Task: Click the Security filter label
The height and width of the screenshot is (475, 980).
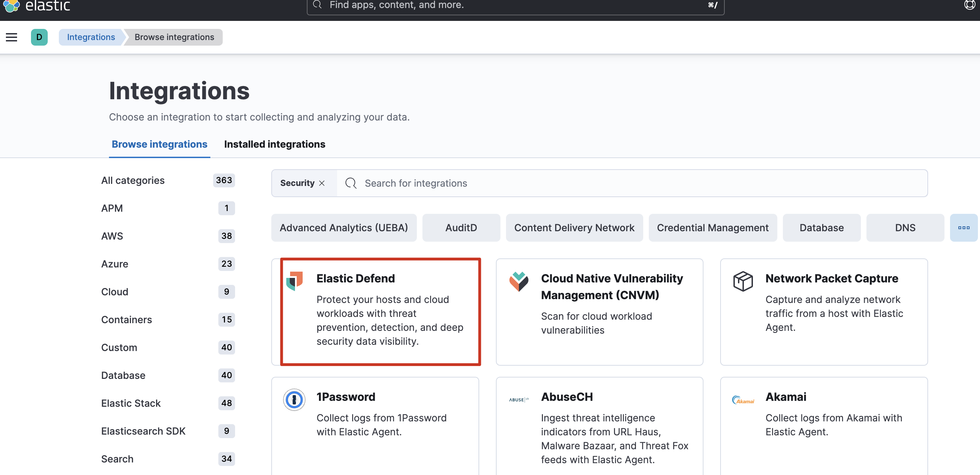Action: pos(297,183)
